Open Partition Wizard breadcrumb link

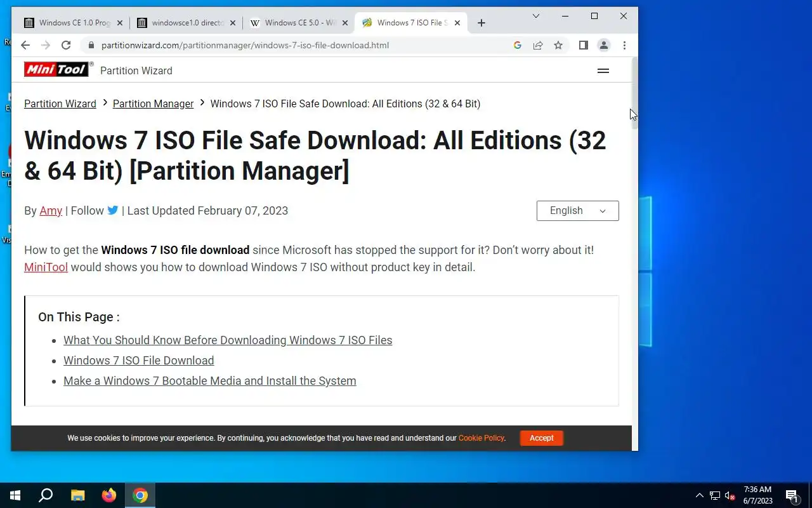pos(60,104)
